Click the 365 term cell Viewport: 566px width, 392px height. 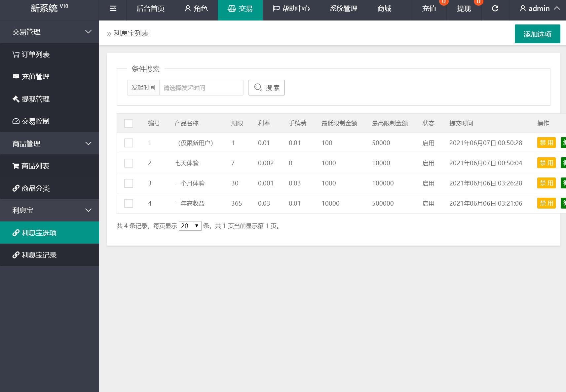(x=237, y=203)
